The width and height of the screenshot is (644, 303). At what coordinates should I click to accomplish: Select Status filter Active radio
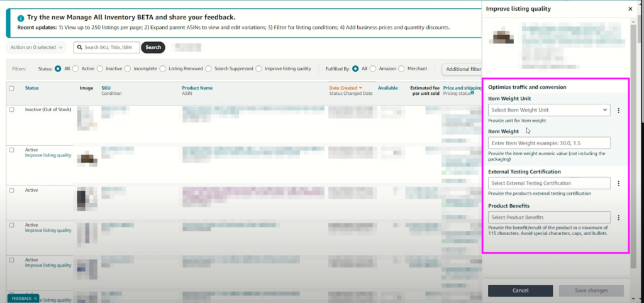coord(75,69)
